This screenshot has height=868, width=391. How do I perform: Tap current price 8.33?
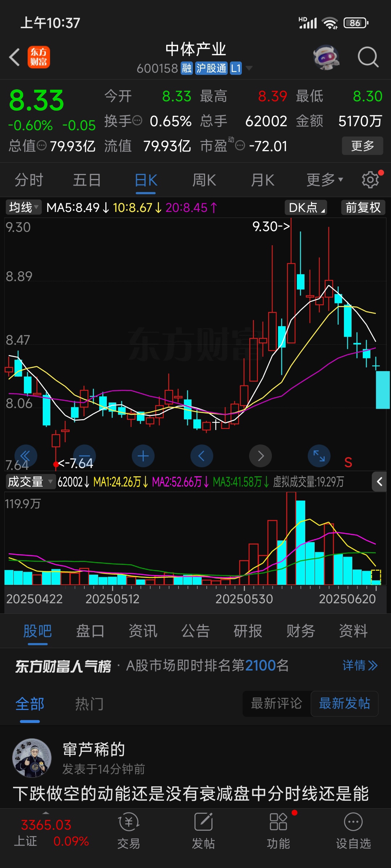[36, 101]
